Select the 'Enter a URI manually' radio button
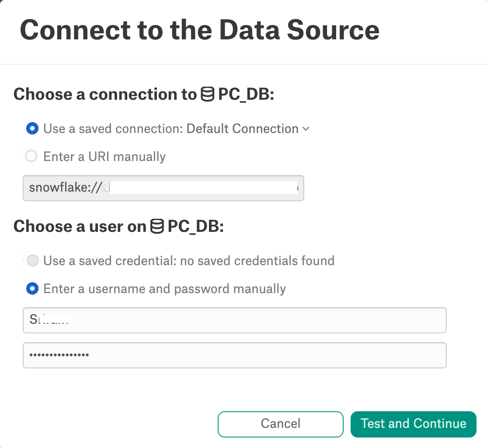Image resolution: width=487 pixels, height=448 pixels. [x=31, y=156]
